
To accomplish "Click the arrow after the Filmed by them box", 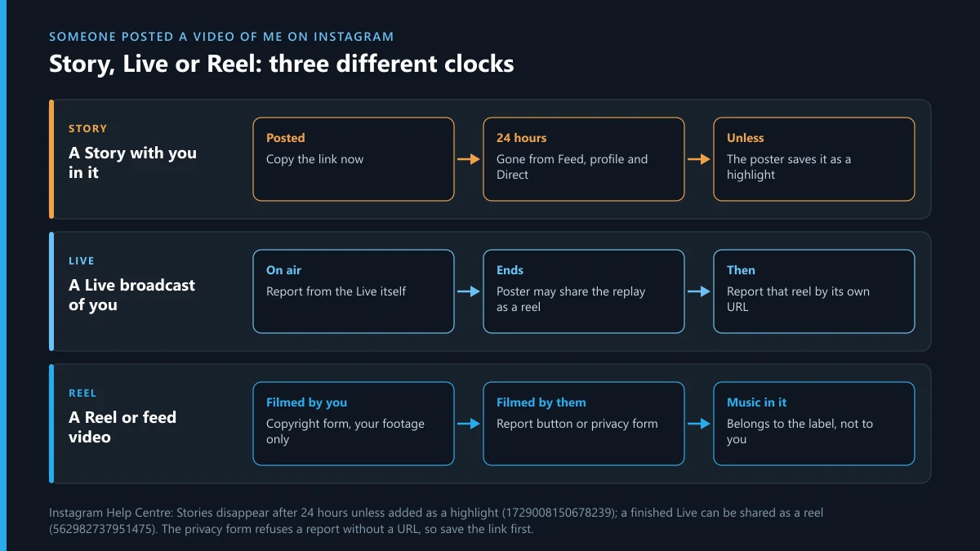I will coord(699,424).
